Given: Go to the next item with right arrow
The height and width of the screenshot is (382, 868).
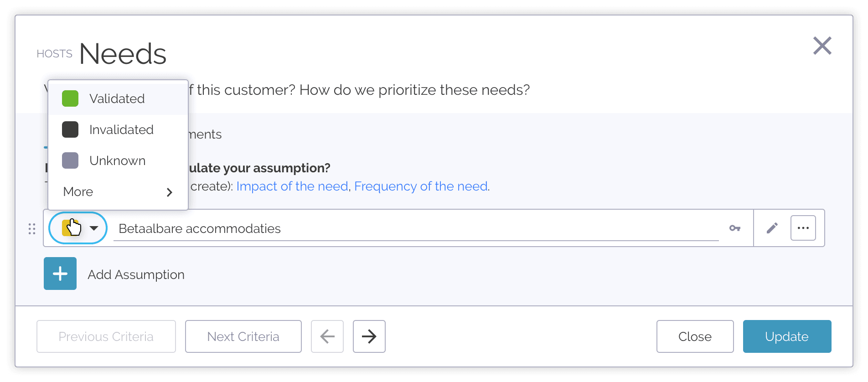Looking at the screenshot, I should click(x=369, y=336).
